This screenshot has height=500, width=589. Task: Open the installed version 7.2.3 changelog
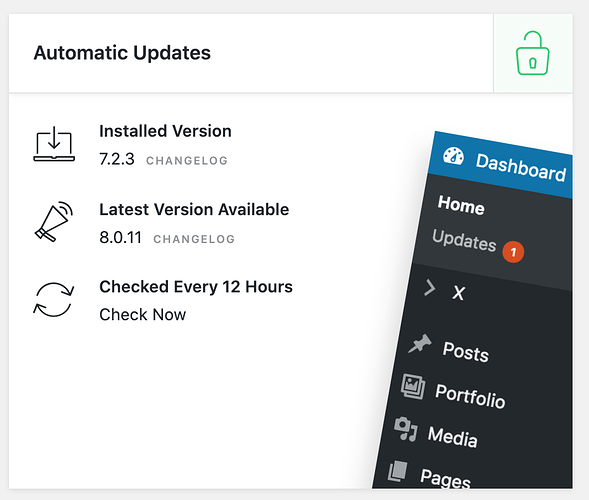coord(187,161)
